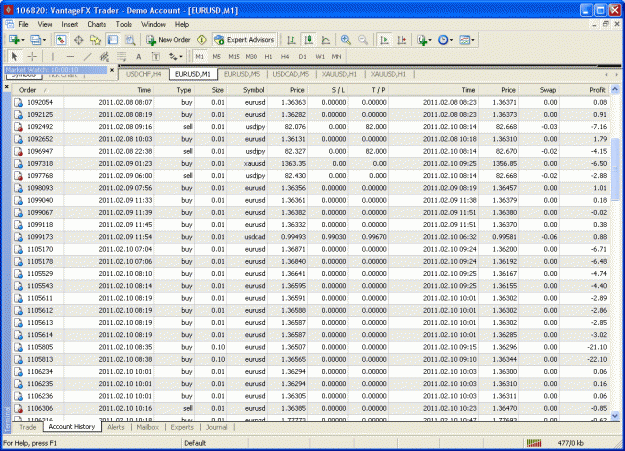This screenshot has height=451, width=625.
Task: Switch timeframe to W1
Action: tap(320, 57)
